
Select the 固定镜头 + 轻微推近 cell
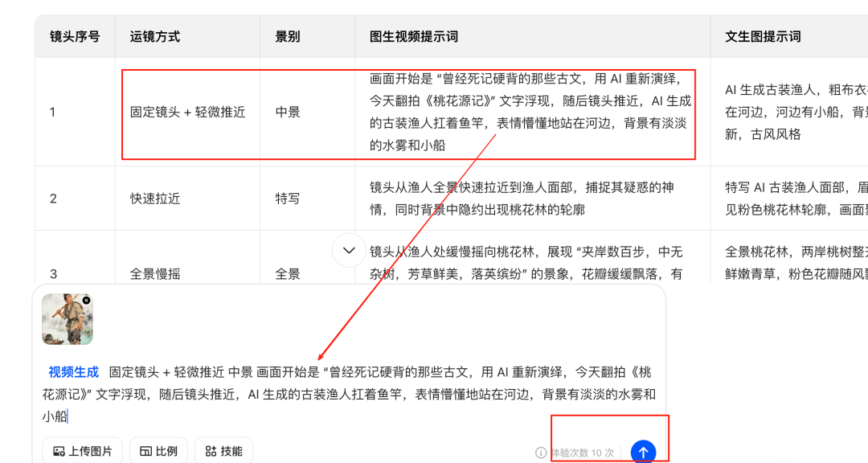[188, 113]
